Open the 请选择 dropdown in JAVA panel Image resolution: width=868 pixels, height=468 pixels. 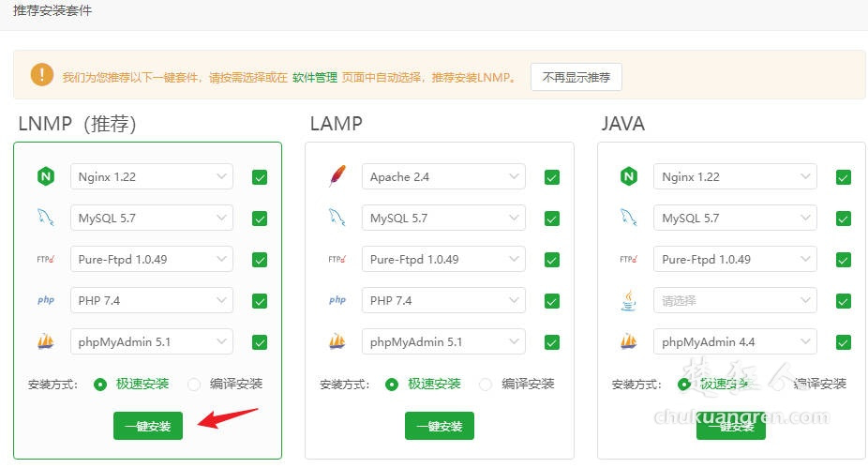click(x=735, y=300)
